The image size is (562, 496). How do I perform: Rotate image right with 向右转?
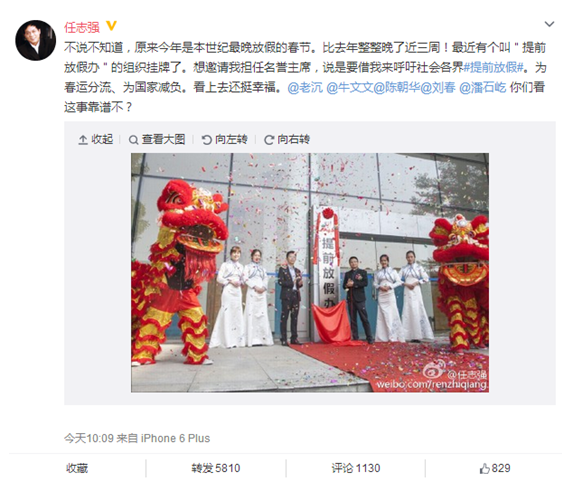pyautogui.click(x=287, y=139)
